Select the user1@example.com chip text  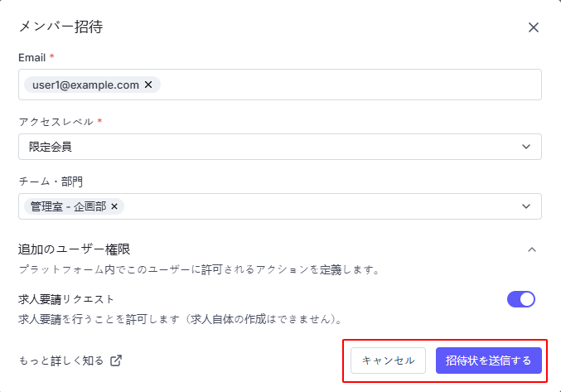85,85
